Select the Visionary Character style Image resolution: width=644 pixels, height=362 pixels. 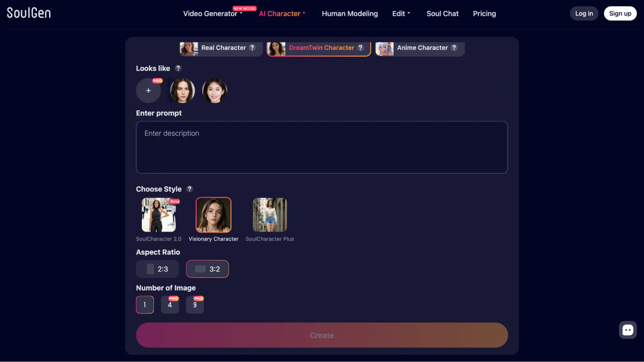(214, 215)
